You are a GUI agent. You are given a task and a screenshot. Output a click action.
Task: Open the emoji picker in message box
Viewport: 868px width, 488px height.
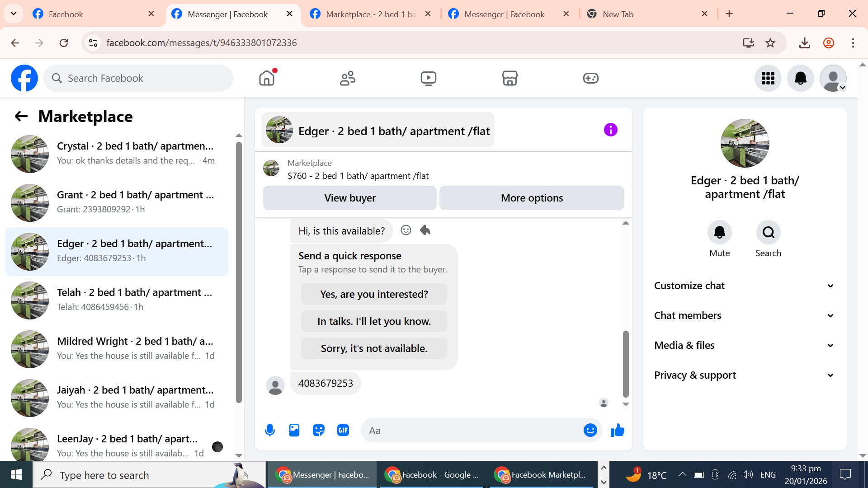click(590, 431)
